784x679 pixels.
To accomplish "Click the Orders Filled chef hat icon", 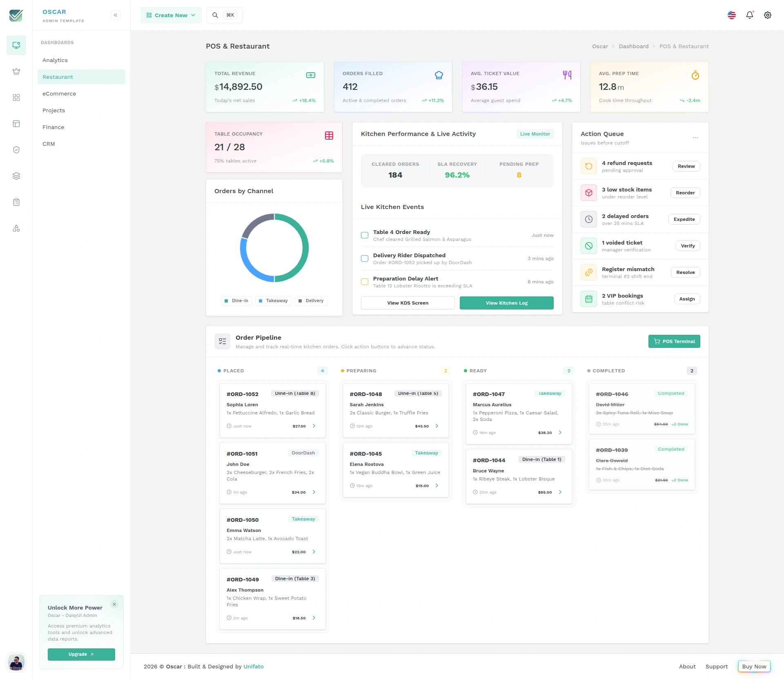I will click(439, 75).
